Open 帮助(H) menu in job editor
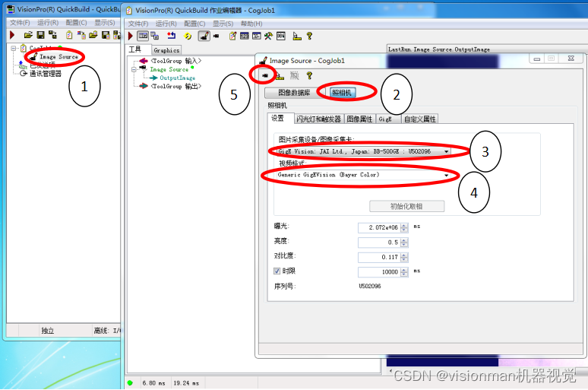The height and width of the screenshot is (390, 588). (251, 24)
